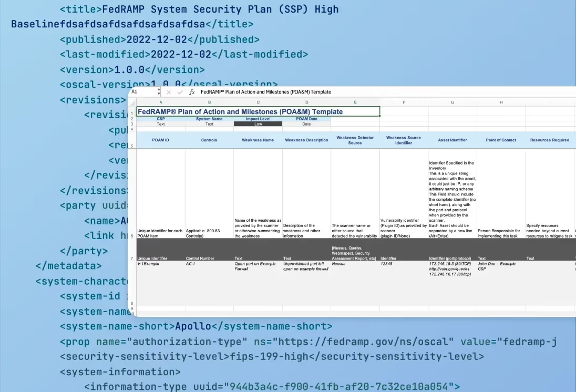Click the fx Insert Function icon
The height and width of the screenshot is (392, 576).
pyautogui.click(x=192, y=92)
